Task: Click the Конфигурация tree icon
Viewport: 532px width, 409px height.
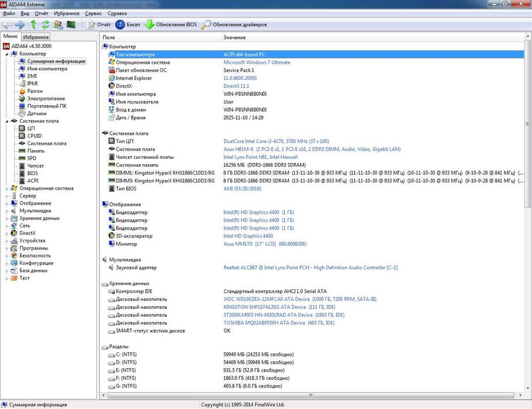Action: tap(14, 263)
